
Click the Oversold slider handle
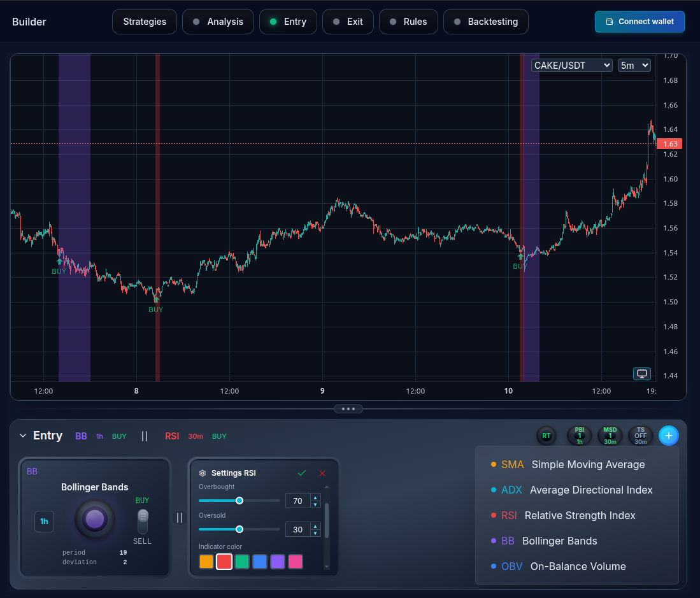pyautogui.click(x=239, y=529)
